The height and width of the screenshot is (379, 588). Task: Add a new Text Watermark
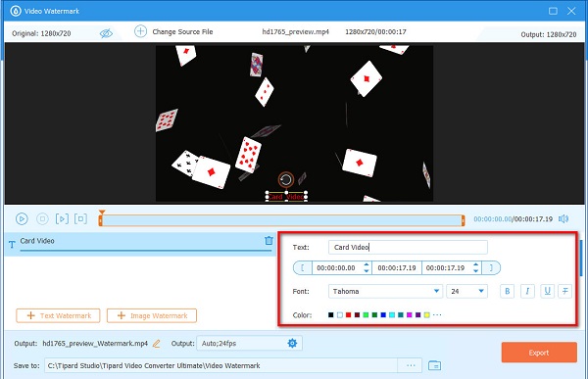[58, 315]
